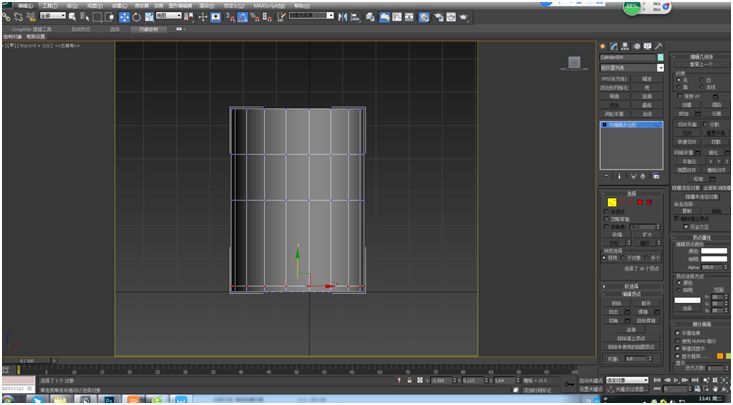Activate the Select and Uniform Scale tool
This screenshot has height=405, width=733.
149,17
